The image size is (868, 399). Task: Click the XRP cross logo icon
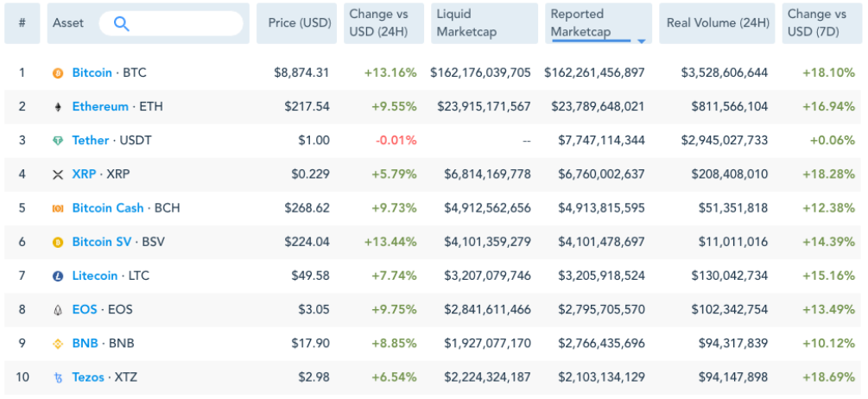click(58, 174)
